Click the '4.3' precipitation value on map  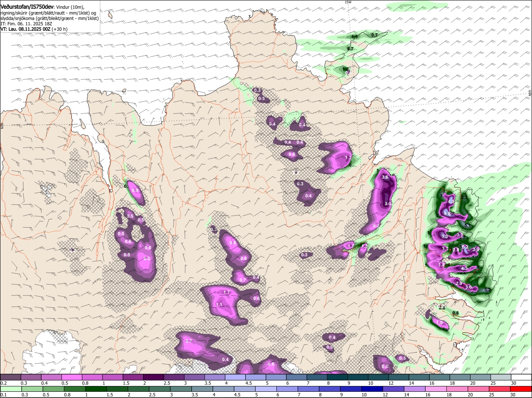pos(465,269)
